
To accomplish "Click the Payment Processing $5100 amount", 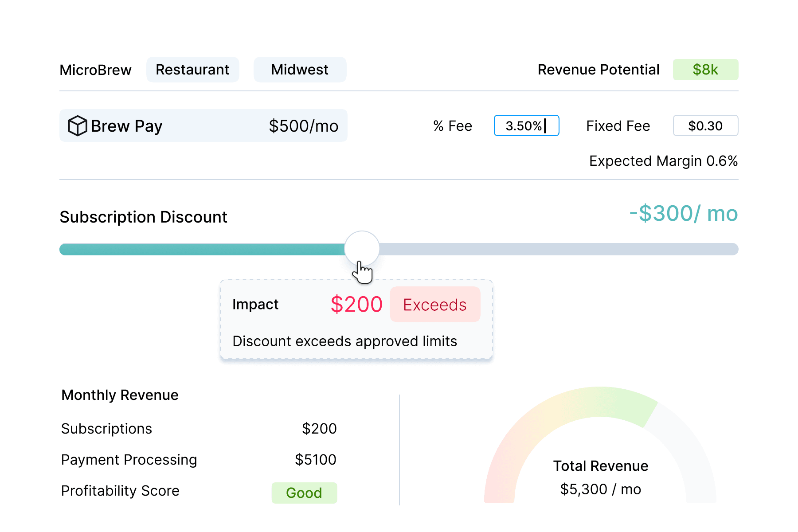I will pyautogui.click(x=315, y=460).
